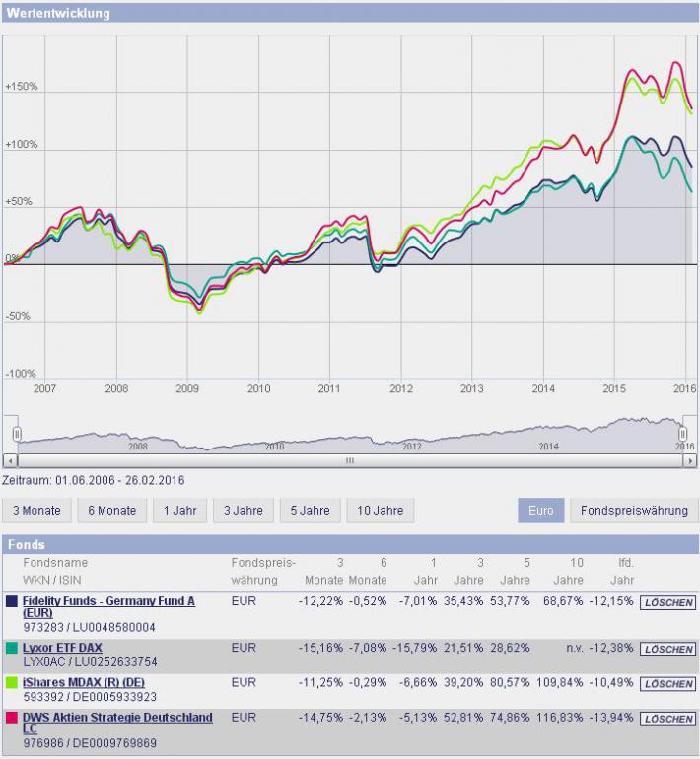Click the left scroll arrow under the chart
Screen dimensions: 700x759
click(10, 461)
